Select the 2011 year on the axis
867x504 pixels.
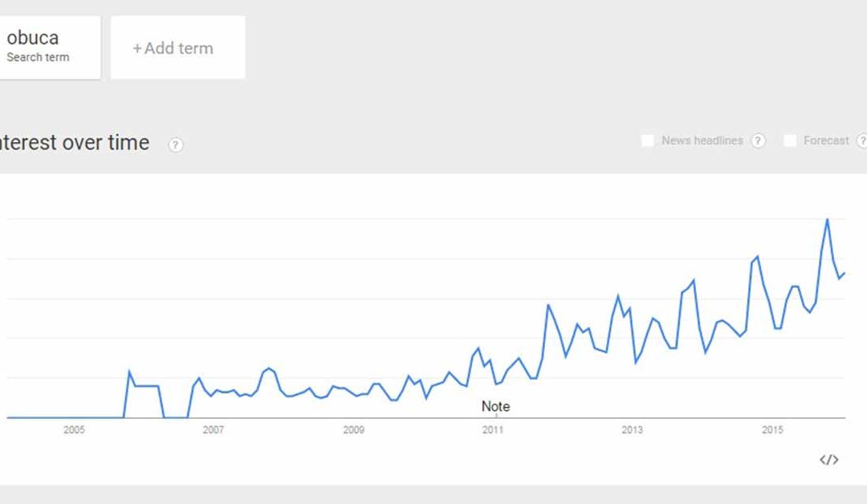tap(493, 430)
